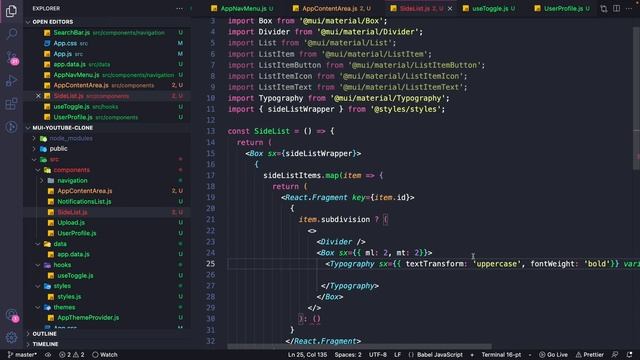The width and height of the screenshot is (640, 360).
Task: Open the Explorer view icon
Action: tap(11, 11)
